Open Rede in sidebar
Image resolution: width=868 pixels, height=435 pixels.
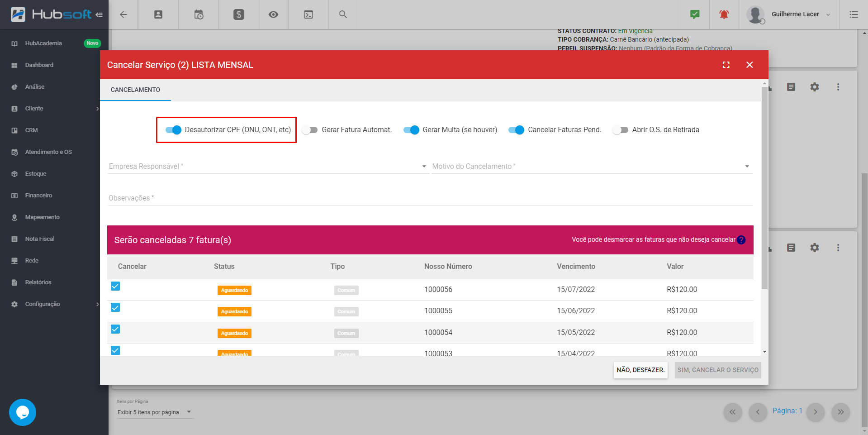tap(54, 261)
